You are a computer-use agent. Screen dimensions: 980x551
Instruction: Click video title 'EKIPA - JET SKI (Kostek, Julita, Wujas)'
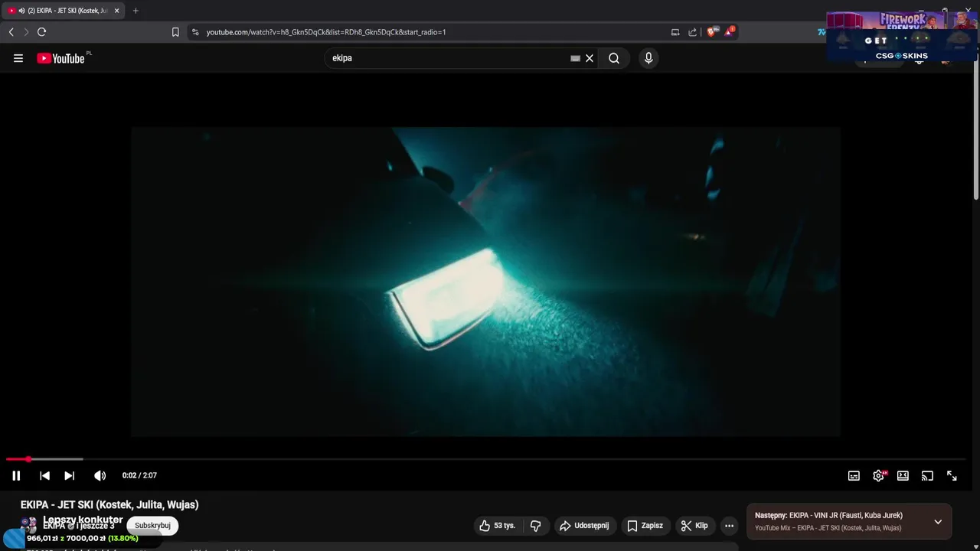click(109, 504)
